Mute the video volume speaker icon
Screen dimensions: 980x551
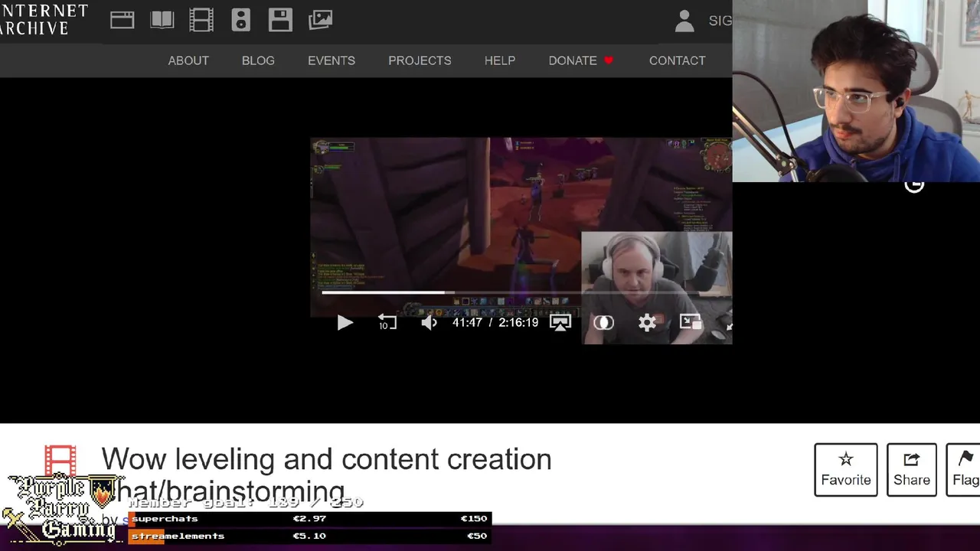tap(429, 323)
